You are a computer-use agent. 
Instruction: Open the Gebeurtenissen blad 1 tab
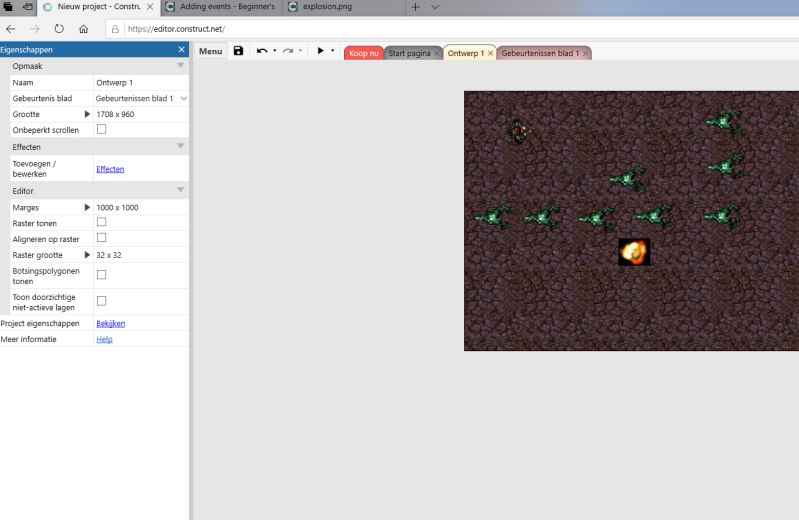click(540, 53)
